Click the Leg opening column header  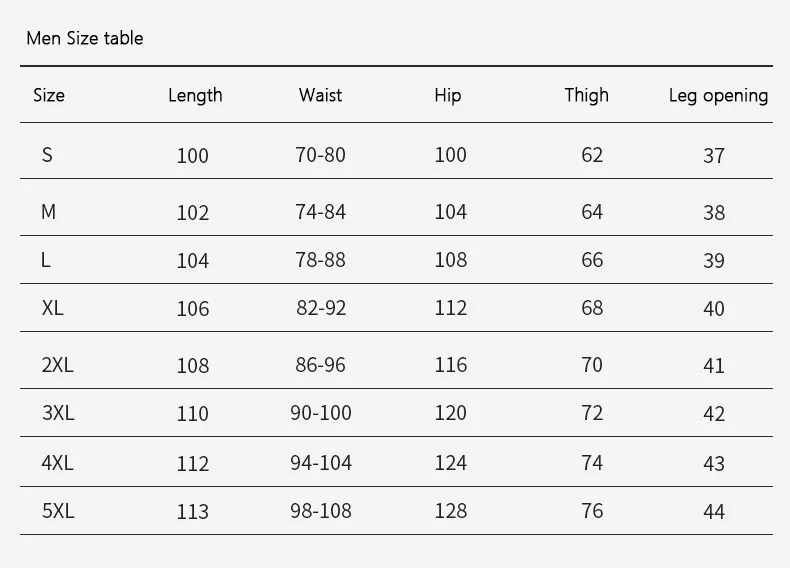[x=718, y=96]
